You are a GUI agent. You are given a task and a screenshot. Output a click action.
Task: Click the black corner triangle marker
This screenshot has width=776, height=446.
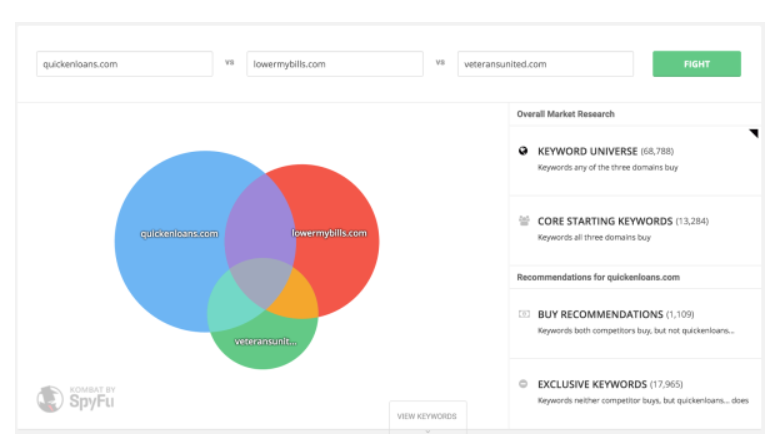click(x=754, y=133)
